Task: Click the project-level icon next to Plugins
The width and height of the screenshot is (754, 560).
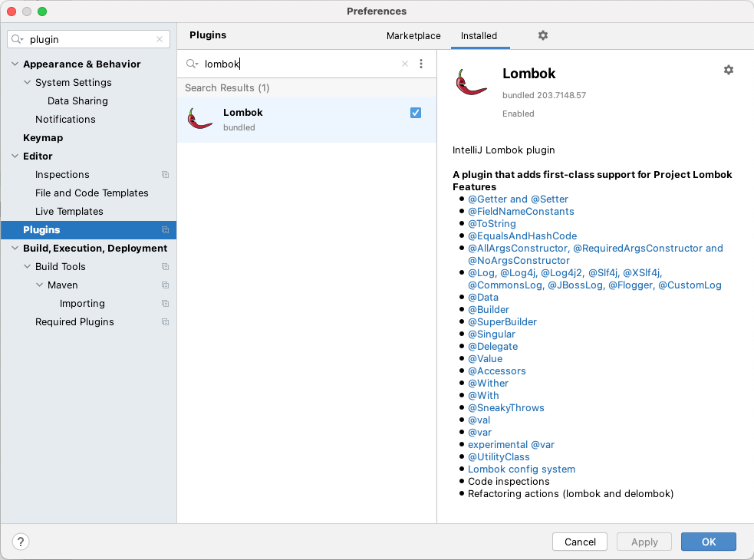Action: 166,230
